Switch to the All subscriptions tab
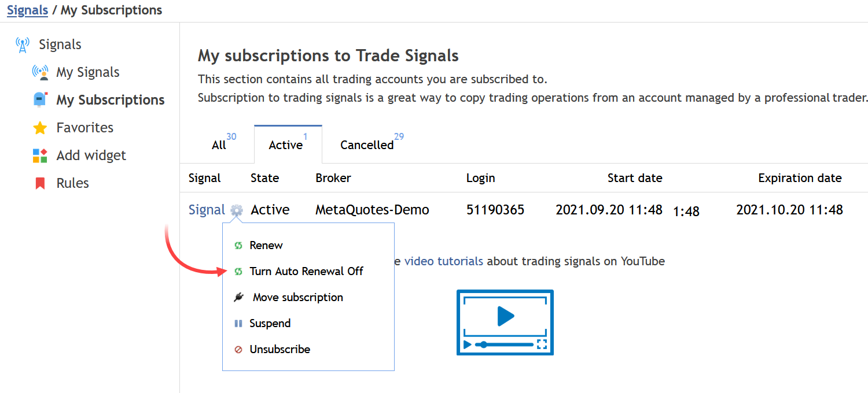Screen dimensions: 868x393 click(x=219, y=145)
